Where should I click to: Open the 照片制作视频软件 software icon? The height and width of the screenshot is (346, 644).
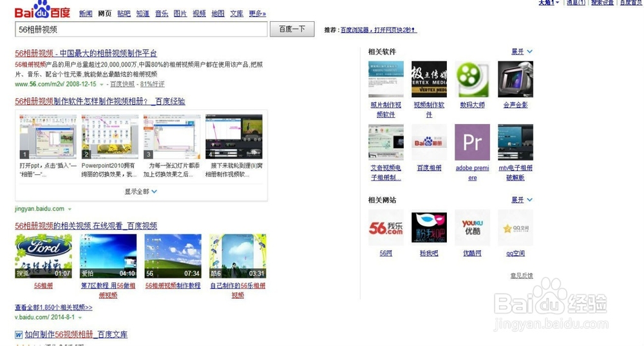point(386,79)
